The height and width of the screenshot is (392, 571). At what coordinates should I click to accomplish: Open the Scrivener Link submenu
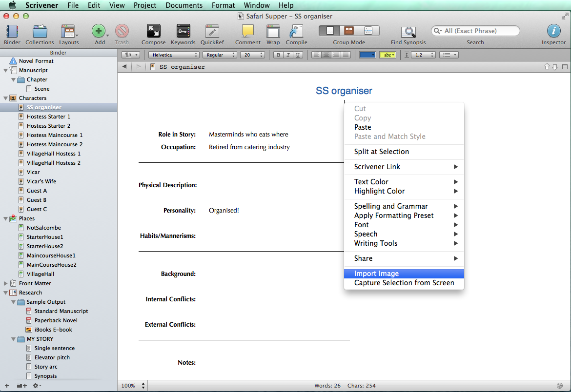(404, 167)
